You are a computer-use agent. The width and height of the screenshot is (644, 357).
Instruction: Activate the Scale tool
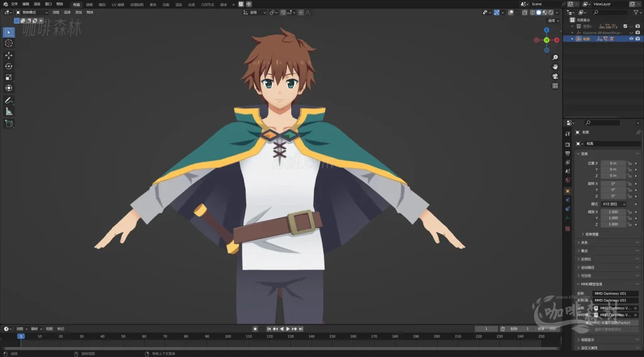pos(9,77)
